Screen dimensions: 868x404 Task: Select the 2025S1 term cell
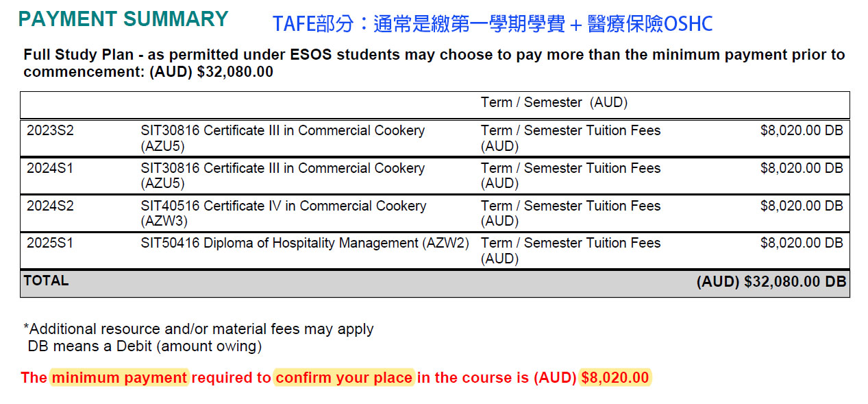coord(50,243)
